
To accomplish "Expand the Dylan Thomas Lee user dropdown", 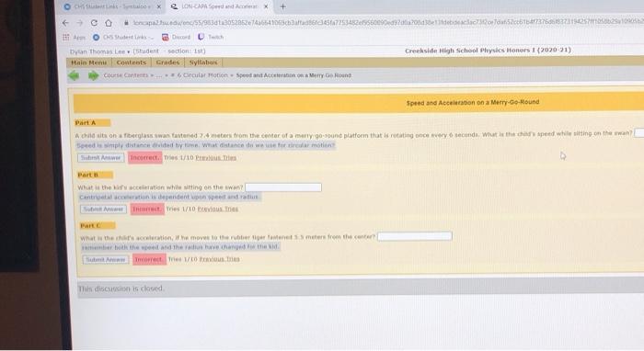I will click(x=99, y=51).
